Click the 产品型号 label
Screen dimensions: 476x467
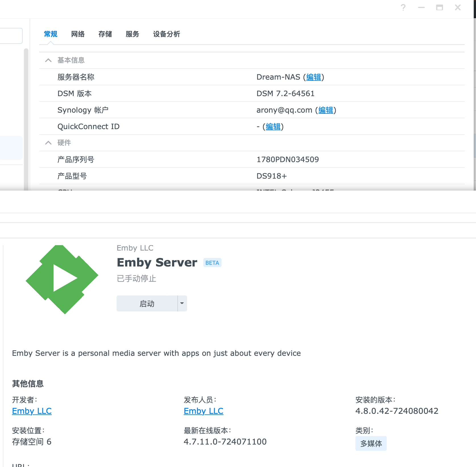click(x=72, y=176)
